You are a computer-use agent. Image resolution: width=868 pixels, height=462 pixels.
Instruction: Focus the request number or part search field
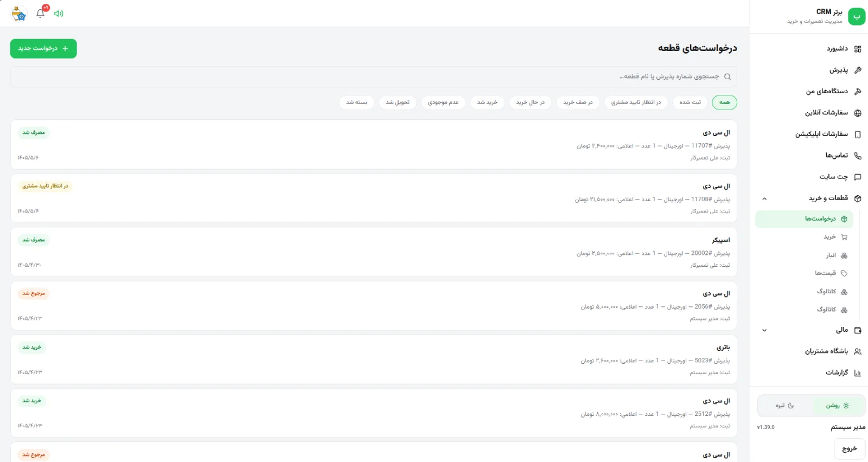point(373,77)
